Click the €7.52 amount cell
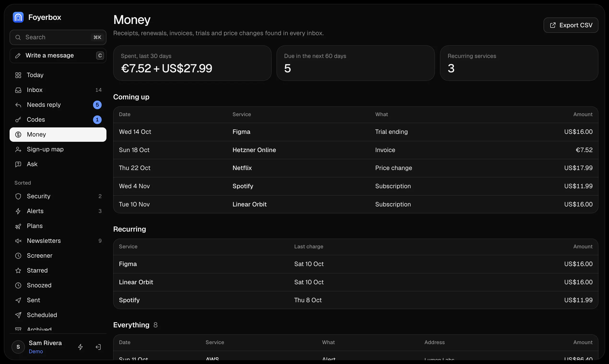 click(x=584, y=150)
